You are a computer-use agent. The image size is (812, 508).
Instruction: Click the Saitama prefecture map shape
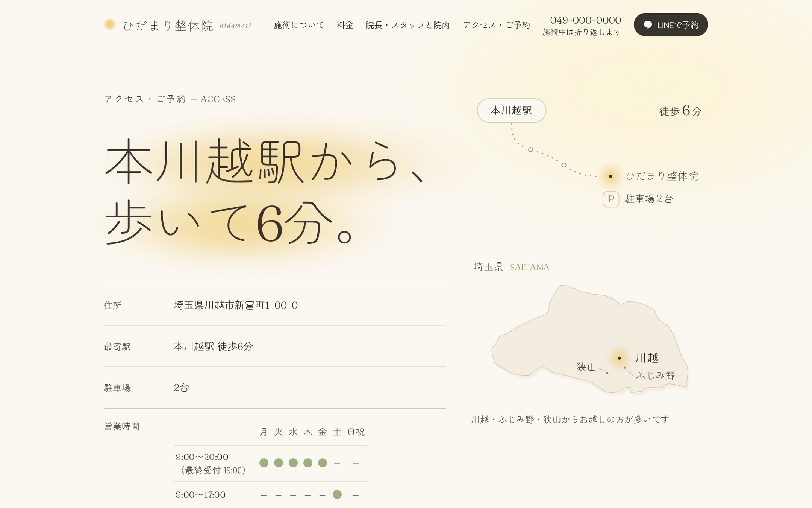590,340
